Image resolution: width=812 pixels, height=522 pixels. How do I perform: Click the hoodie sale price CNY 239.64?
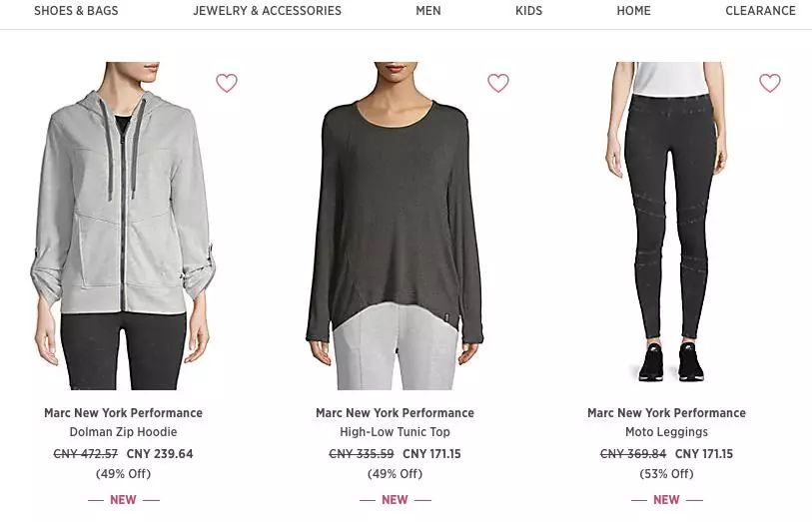[160, 454]
